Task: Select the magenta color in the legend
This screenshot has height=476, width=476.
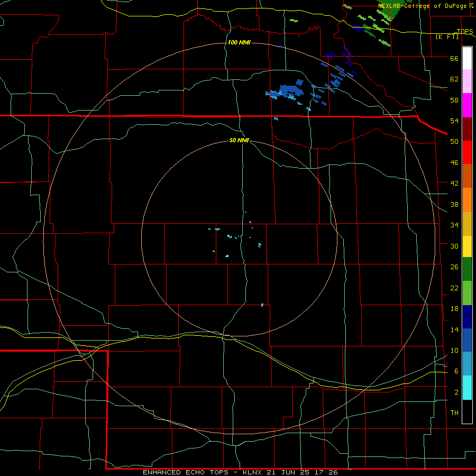Action: [x=467, y=105]
